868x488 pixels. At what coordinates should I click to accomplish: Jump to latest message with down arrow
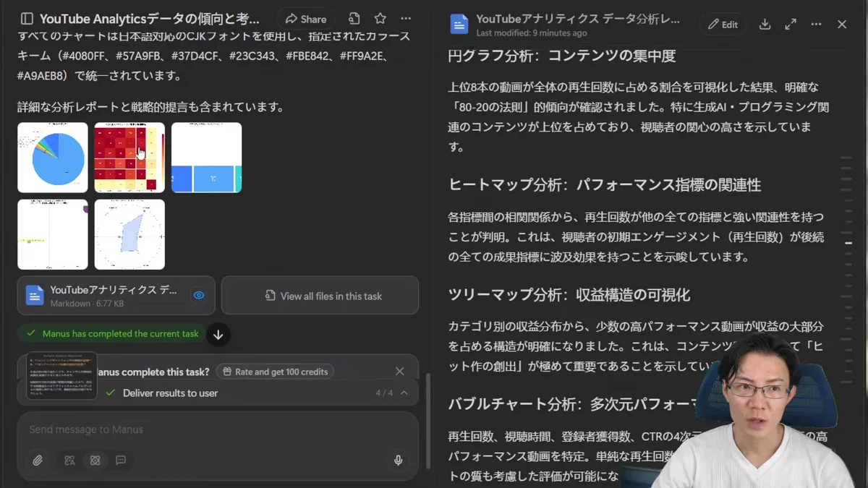[218, 335]
